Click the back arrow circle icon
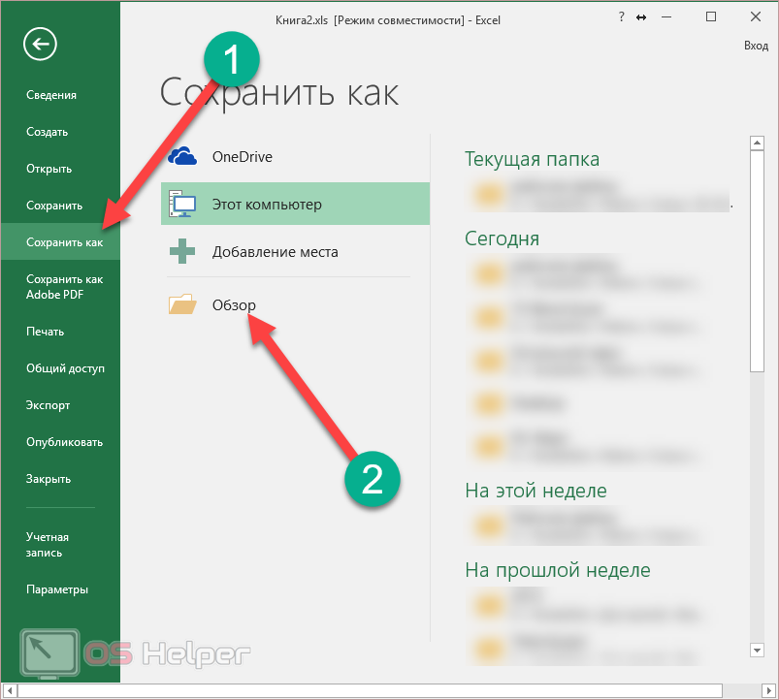The height and width of the screenshot is (700, 779). pos(40,45)
